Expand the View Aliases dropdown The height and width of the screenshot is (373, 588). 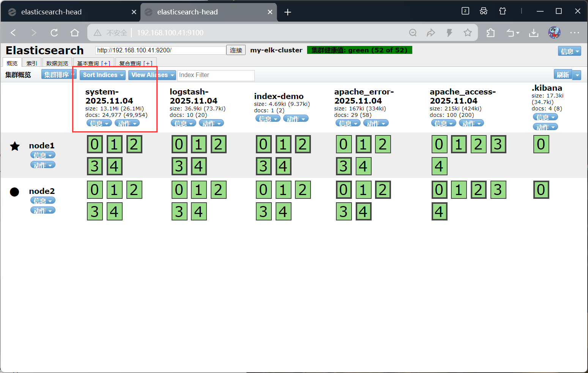point(152,75)
